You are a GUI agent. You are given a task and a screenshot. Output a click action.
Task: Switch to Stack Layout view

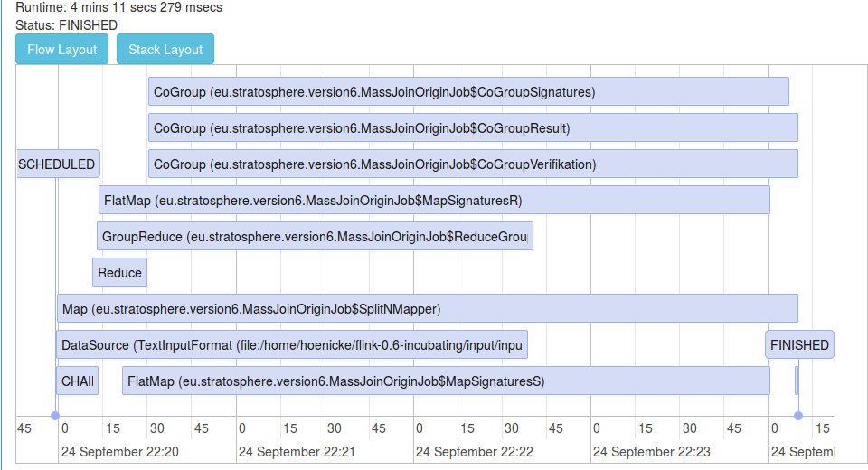tap(165, 50)
